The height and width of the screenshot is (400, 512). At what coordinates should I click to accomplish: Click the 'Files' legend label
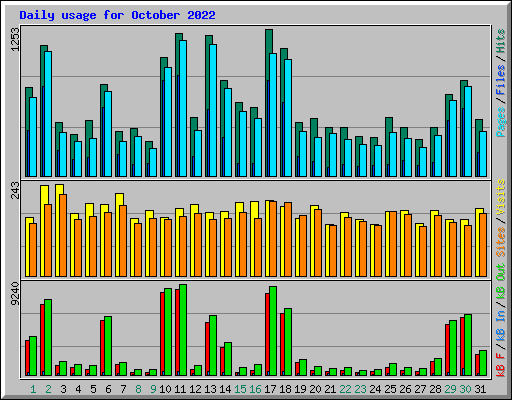pos(501,80)
